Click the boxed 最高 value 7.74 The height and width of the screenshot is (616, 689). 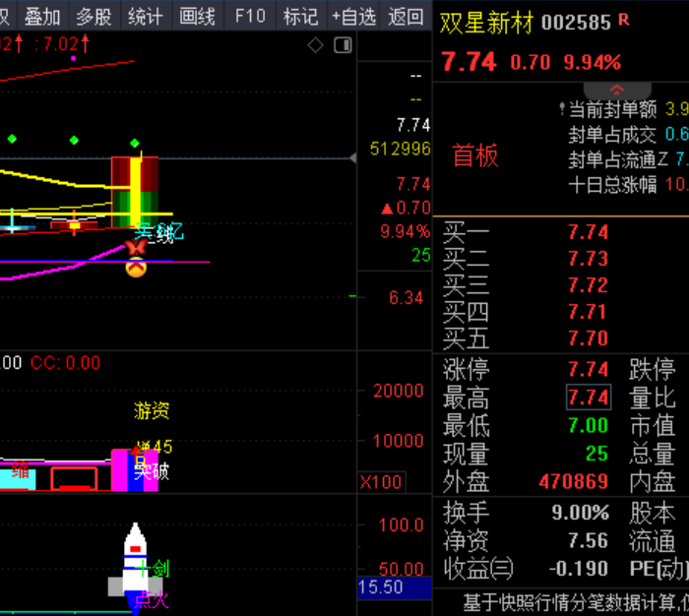(589, 398)
